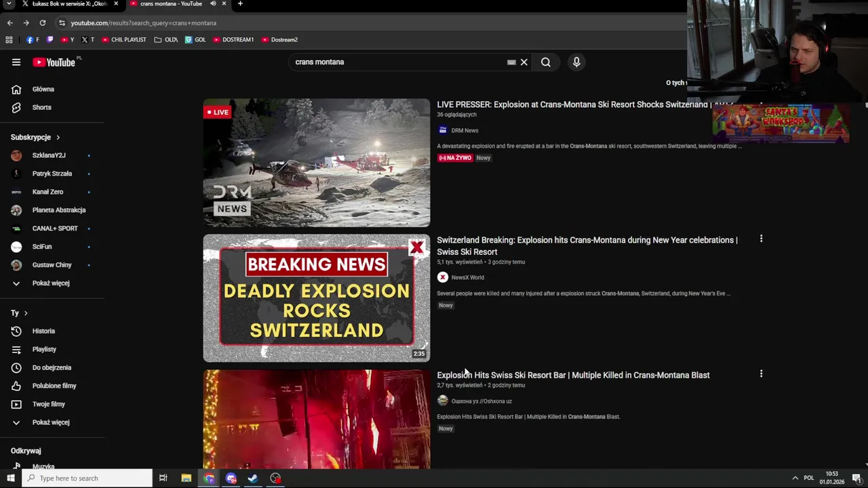
Task: Play the DRM News live thumbnail
Action: 317,163
